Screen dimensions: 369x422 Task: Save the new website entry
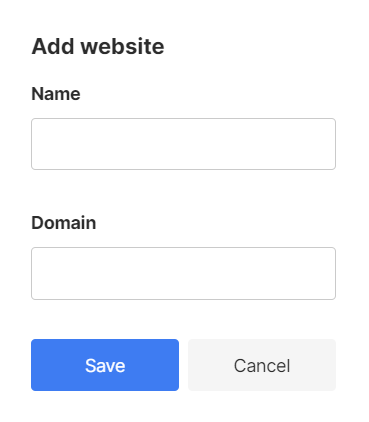tap(105, 365)
